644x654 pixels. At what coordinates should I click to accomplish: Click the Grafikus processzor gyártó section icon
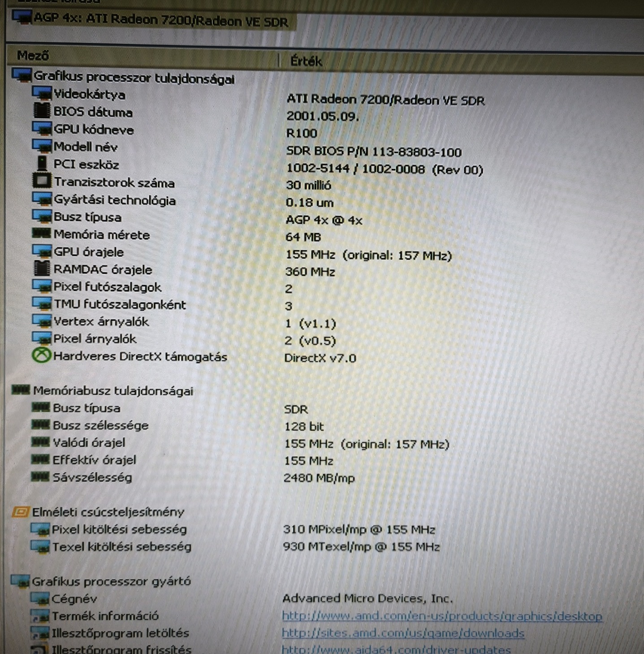pos(20,581)
